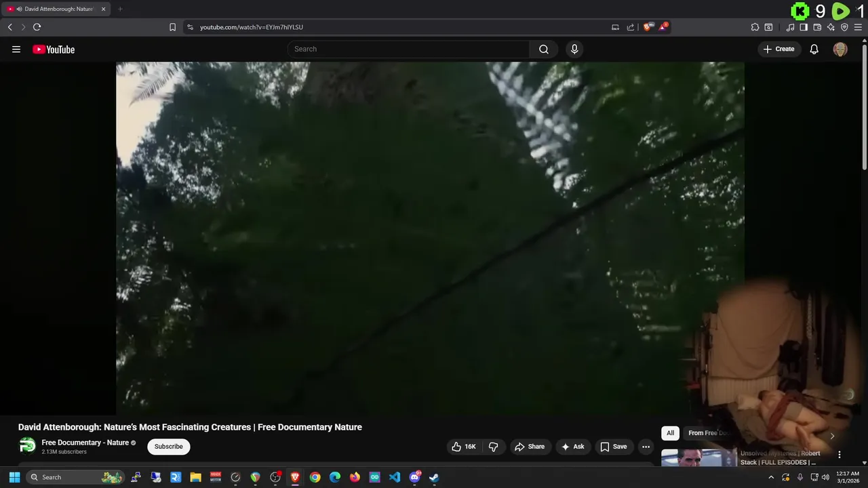Open the Unsolved Mysteries video thumbnail
Image resolution: width=868 pixels, height=488 pixels.
698,457
